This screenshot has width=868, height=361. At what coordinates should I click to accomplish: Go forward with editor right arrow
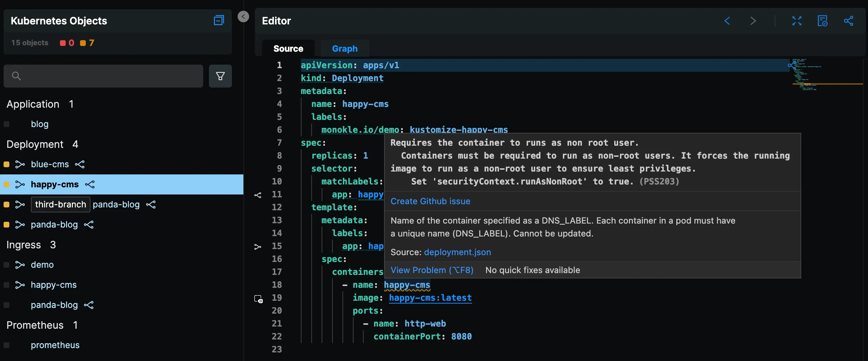(753, 21)
